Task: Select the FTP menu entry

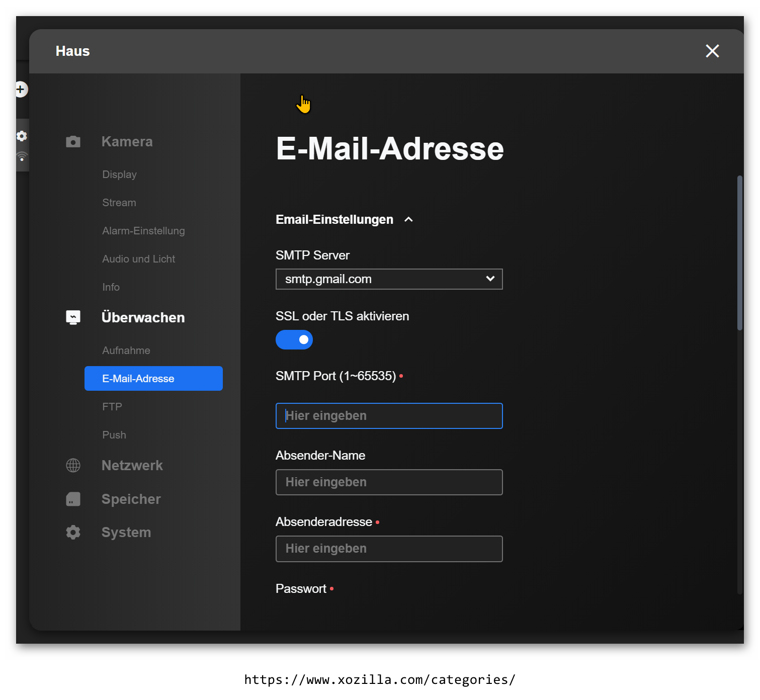Action: (112, 407)
